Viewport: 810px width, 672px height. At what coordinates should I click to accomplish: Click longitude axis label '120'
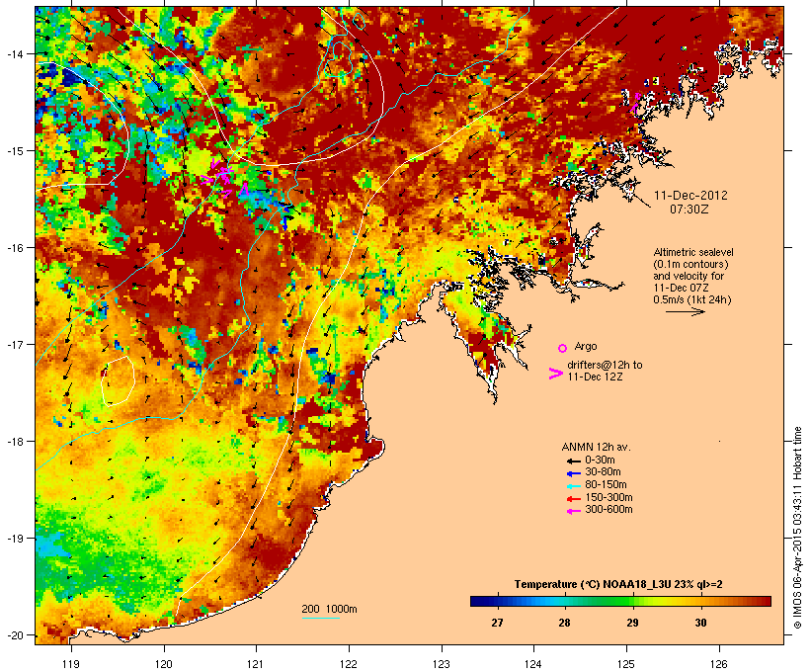coord(164,664)
